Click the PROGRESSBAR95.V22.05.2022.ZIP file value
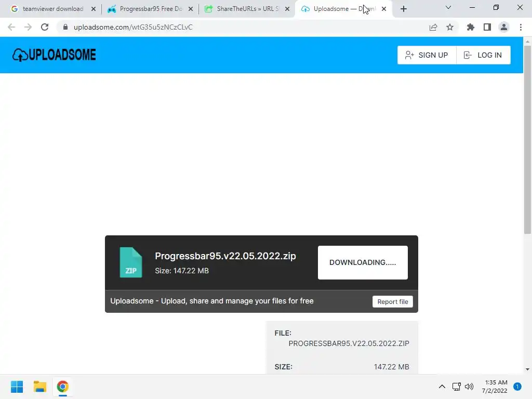Image resolution: width=532 pixels, height=399 pixels. click(x=349, y=343)
